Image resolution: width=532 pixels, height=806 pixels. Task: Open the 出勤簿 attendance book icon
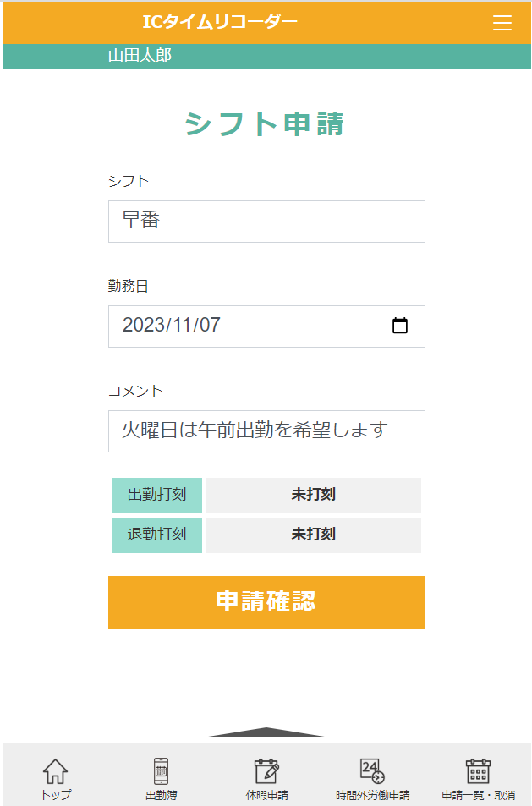pyautogui.click(x=161, y=771)
